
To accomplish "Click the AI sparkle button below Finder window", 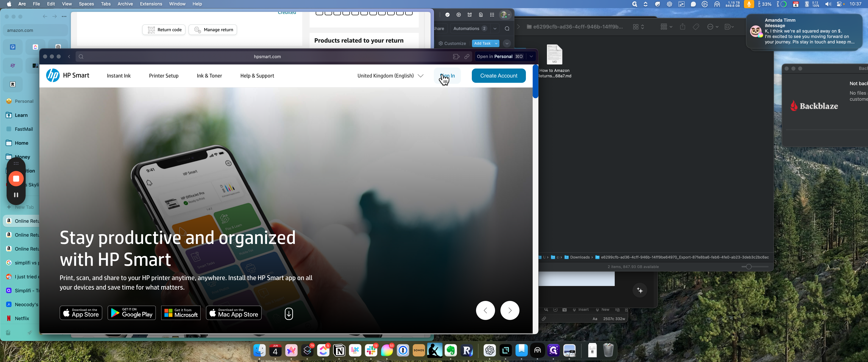I will (640, 291).
